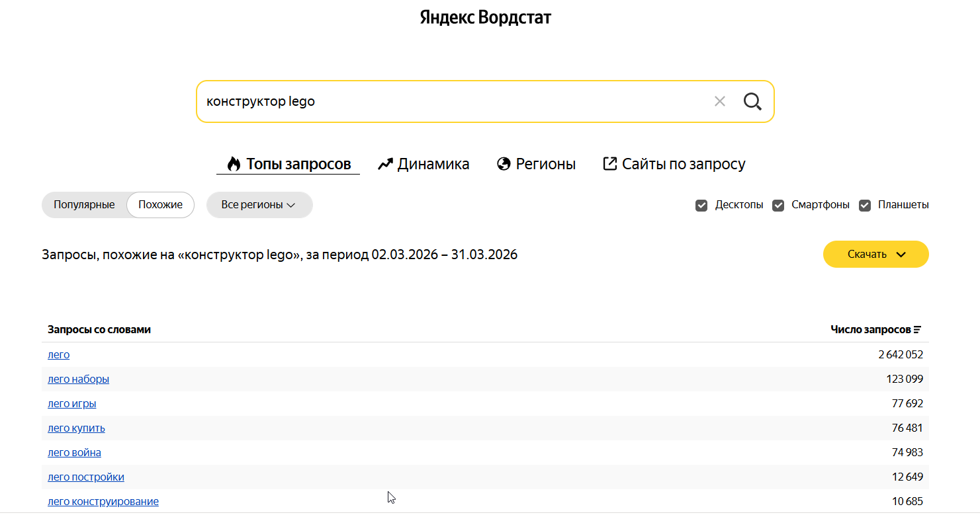
Task: Click the sort icon next to Число запросов
Action: [917, 329]
